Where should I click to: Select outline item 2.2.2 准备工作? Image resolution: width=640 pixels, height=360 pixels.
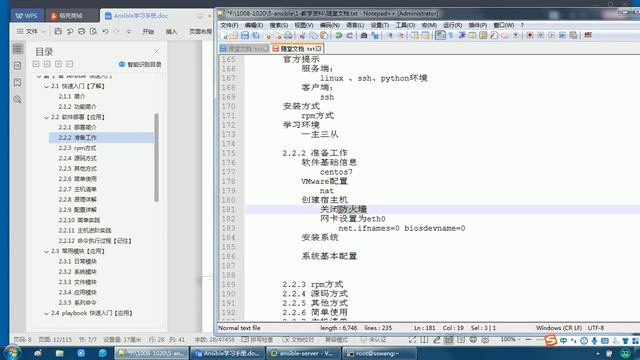click(101, 138)
